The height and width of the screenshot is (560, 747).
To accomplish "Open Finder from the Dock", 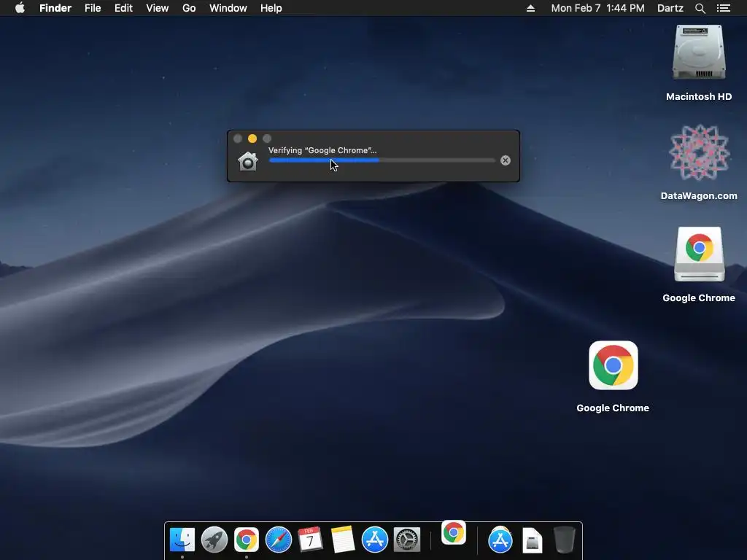I will coord(182,540).
